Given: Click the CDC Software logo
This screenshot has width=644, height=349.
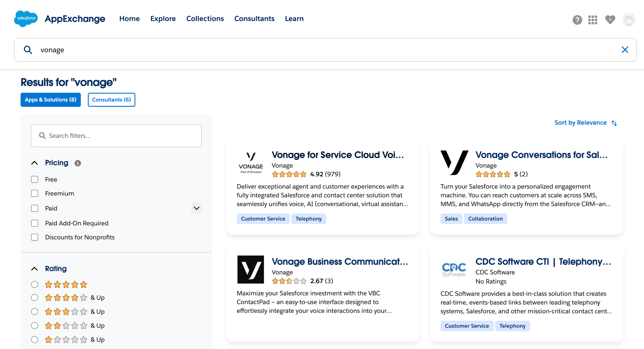Looking at the screenshot, I should [x=454, y=269].
